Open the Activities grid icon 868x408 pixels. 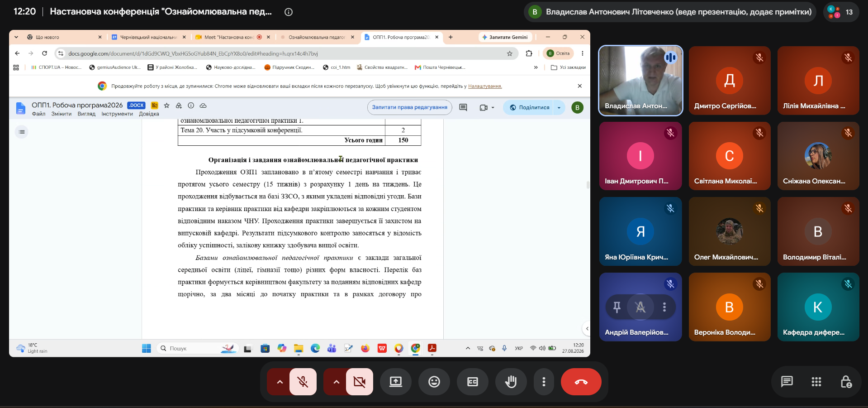(x=816, y=382)
